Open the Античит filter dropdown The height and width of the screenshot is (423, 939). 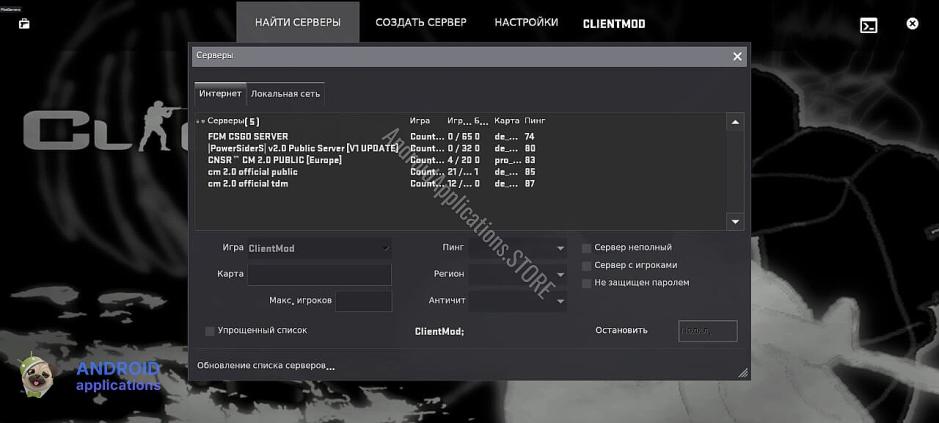(x=517, y=301)
